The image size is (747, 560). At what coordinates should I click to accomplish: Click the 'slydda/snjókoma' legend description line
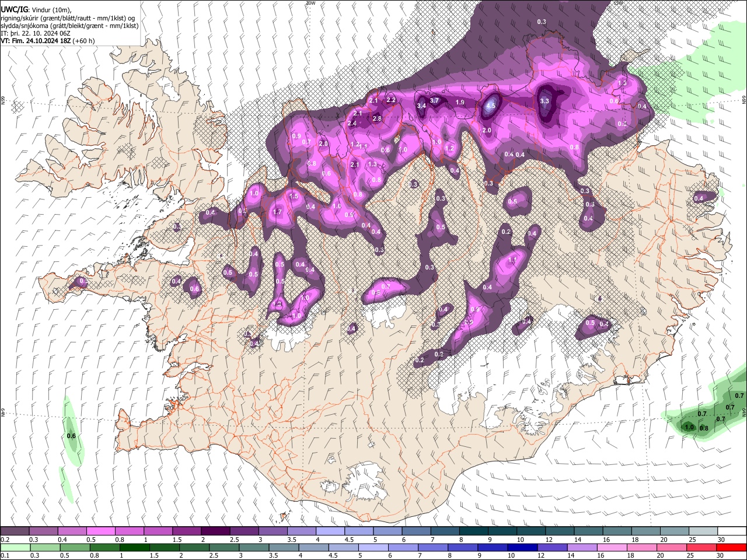click(x=70, y=25)
